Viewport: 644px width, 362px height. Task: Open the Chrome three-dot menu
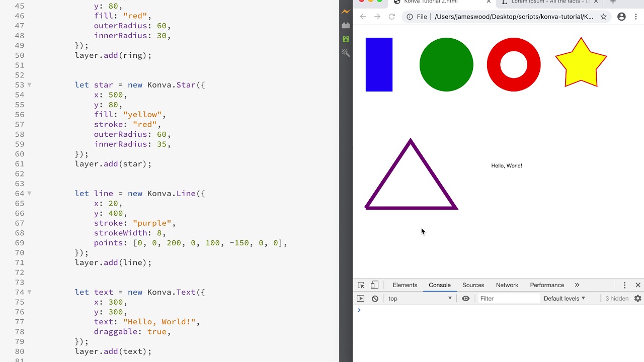[x=636, y=17]
